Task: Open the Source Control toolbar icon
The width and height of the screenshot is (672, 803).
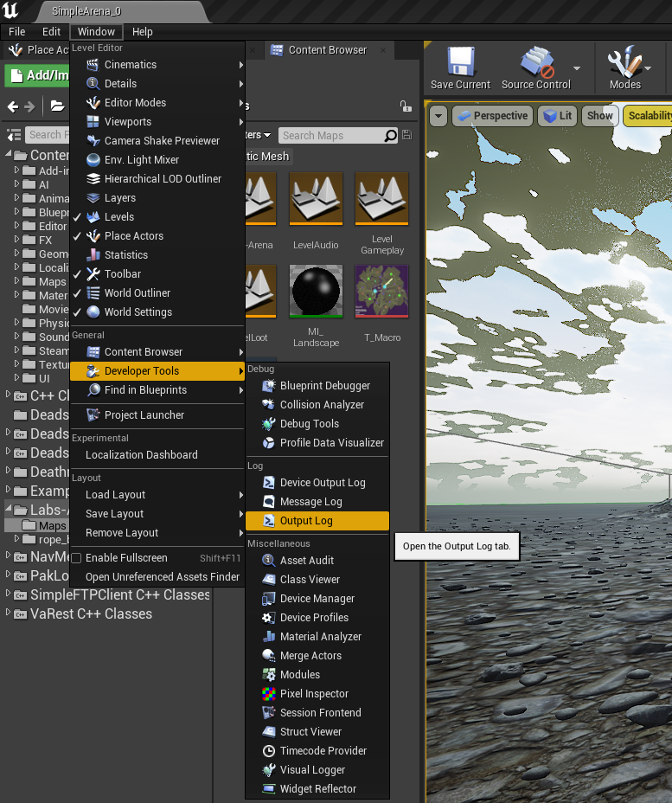Action: [x=535, y=66]
